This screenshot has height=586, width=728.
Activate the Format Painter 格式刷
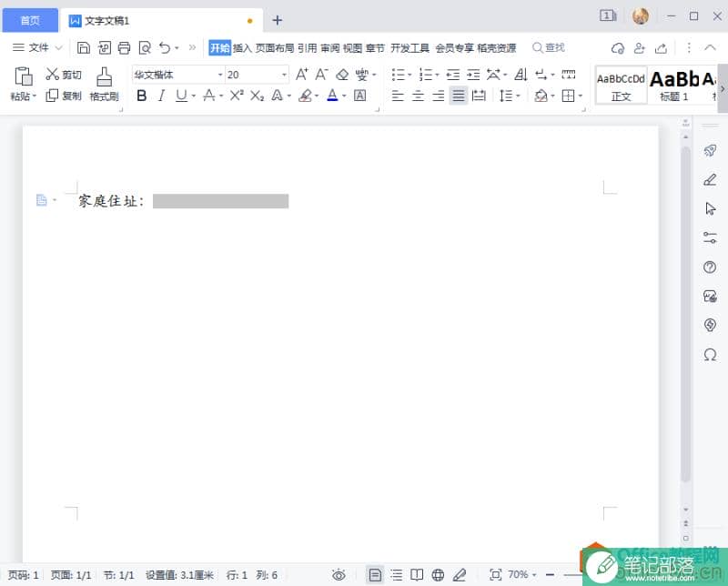pos(104,85)
